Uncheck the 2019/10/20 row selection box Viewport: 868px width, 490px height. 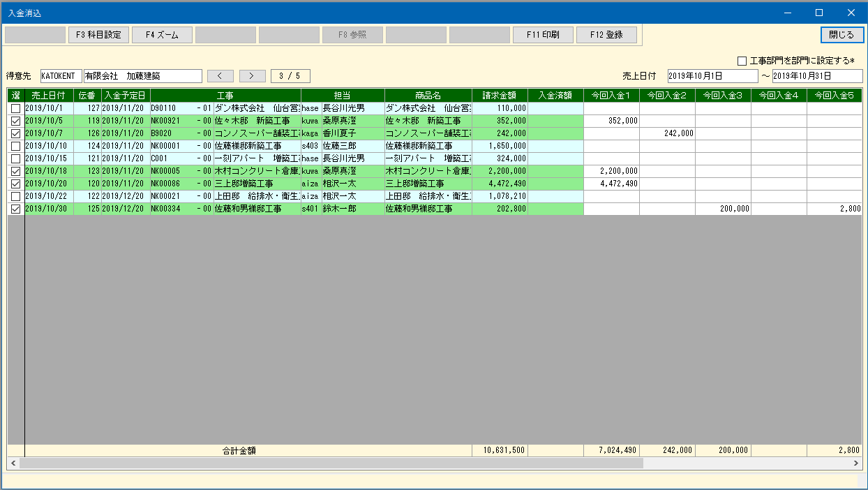pyautogui.click(x=15, y=184)
